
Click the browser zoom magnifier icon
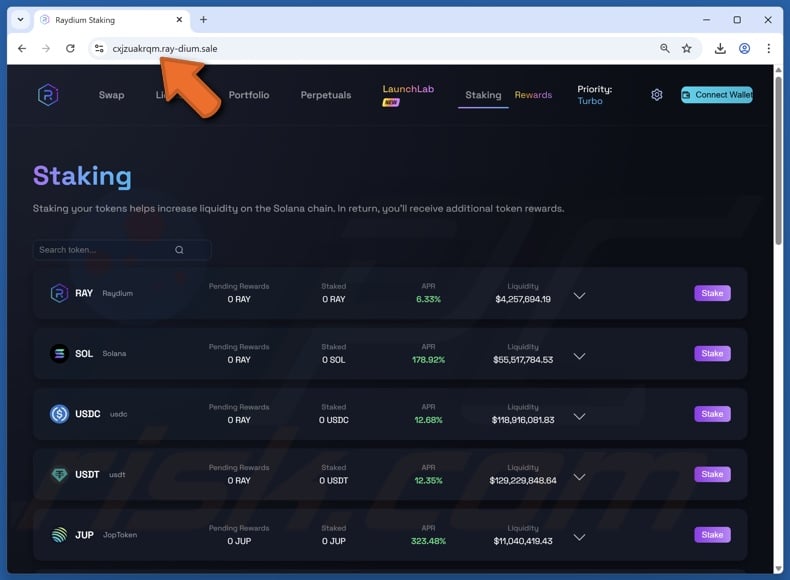(665, 48)
